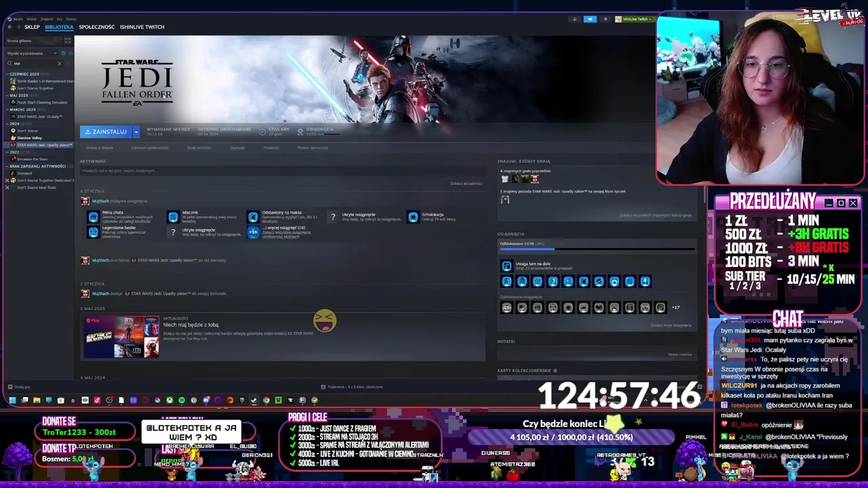Open Poradniki link
The width and height of the screenshot is (868, 488).
coord(271,148)
